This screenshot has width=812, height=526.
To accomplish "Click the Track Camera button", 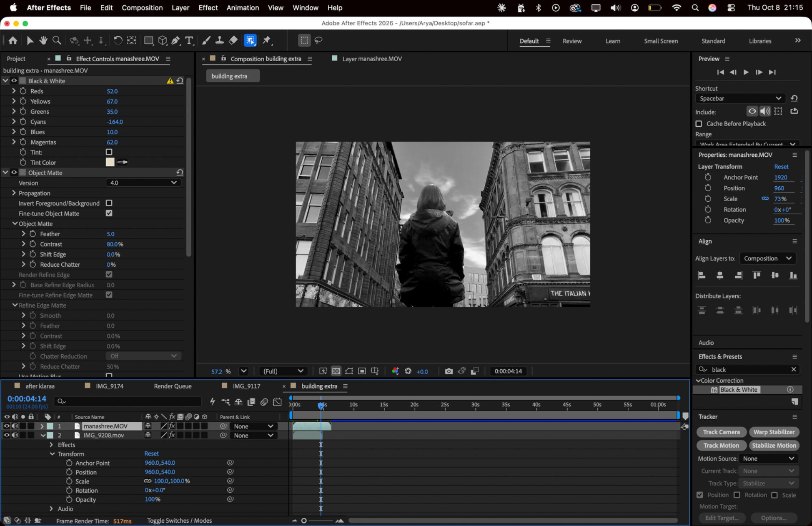I will pyautogui.click(x=721, y=432).
